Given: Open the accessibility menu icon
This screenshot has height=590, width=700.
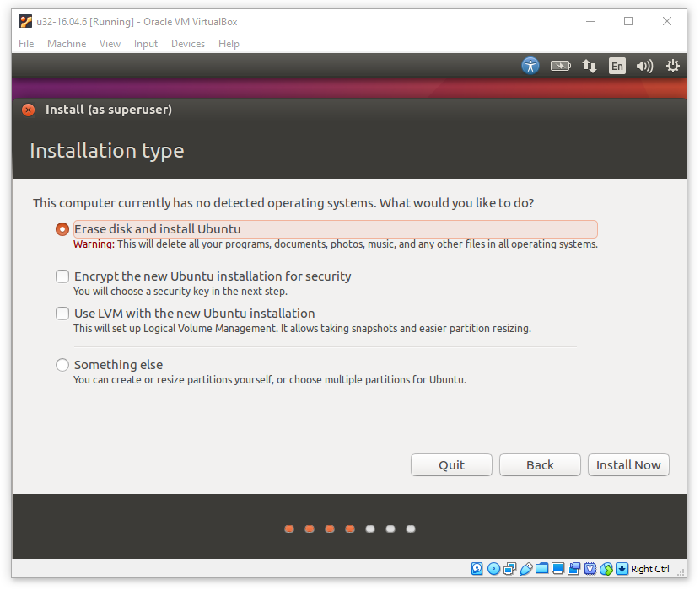Looking at the screenshot, I should (x=530, y=66).
